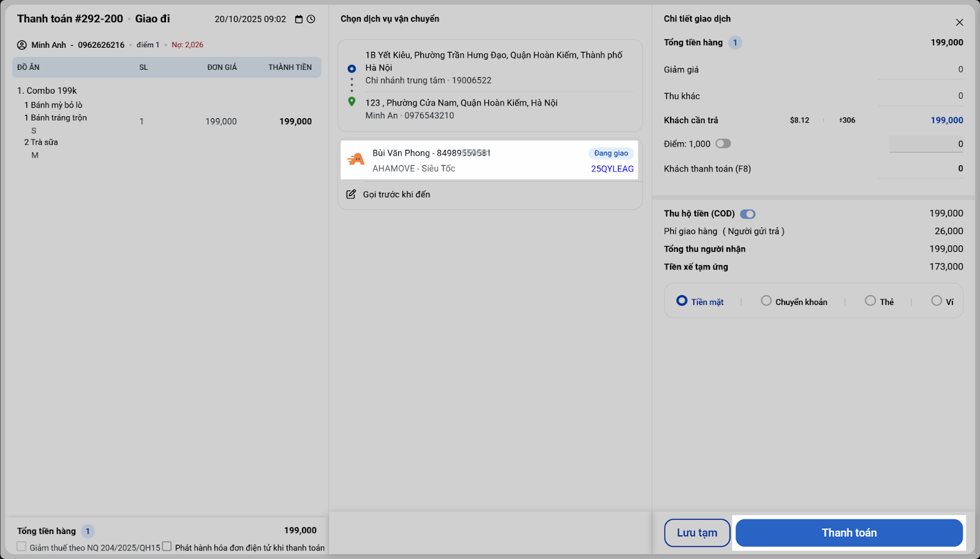Click the Khách thanh toán amount field
The image size is (980, 559).
coord(920,169)
